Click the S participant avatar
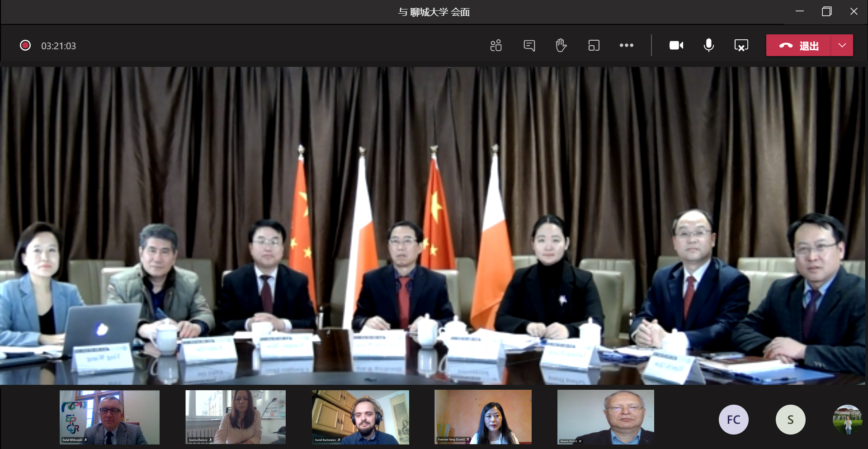The width and height of the screenshot is (868, 449). [790, 420]
